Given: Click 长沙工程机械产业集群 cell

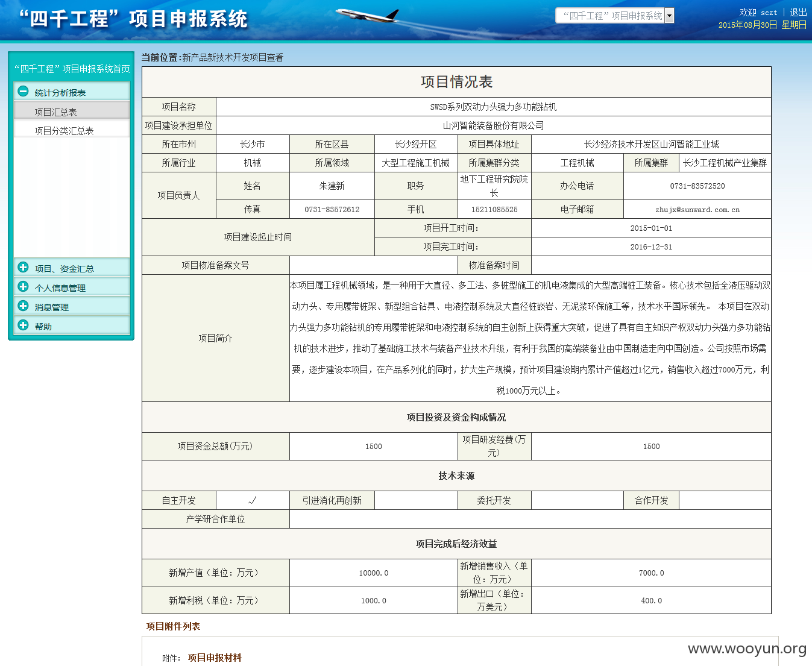Looking at the screenshot, I should (x=725, y=163).
